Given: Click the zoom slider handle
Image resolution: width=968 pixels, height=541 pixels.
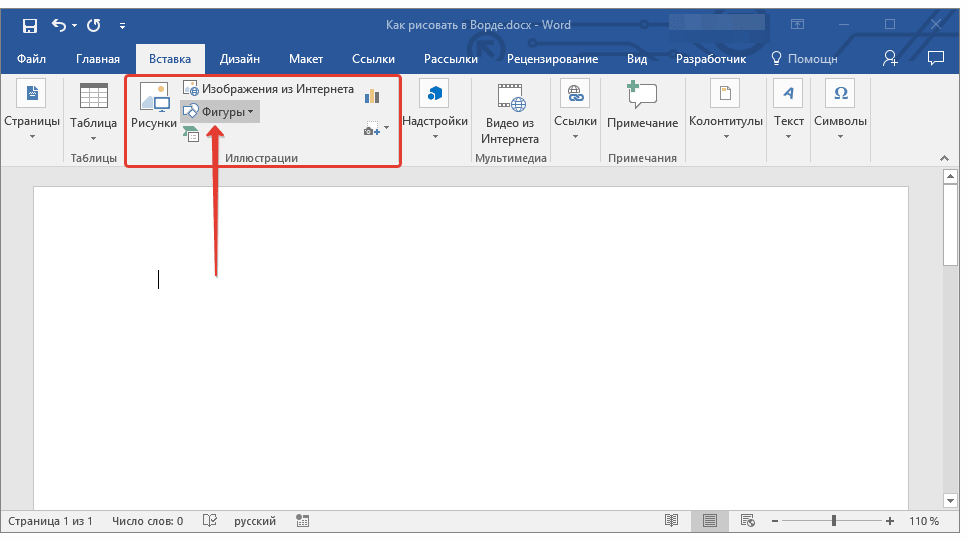Looking at the screenshot, I should [x=833, y=521].
